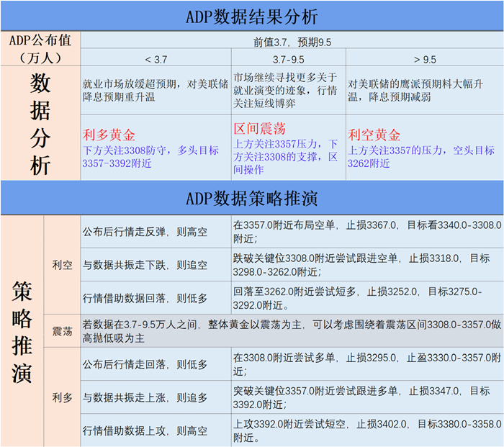Click '与数据共振走上涨，则追多' cell

[x=156, y=397]
